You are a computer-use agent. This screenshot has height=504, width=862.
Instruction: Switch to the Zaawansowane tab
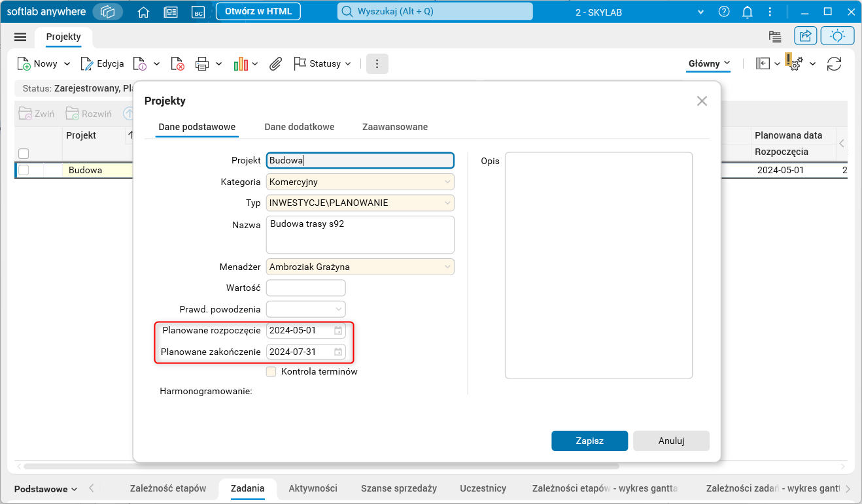pos(395,127)
